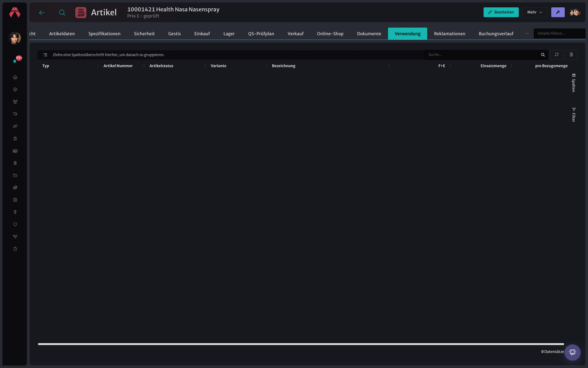Click the app logo at top left
The height and width of the screenshot is (368, 588).
15,13
